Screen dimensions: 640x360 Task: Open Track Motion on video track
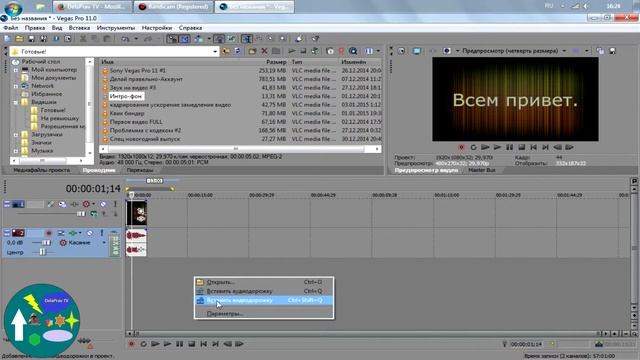point(62,204)
